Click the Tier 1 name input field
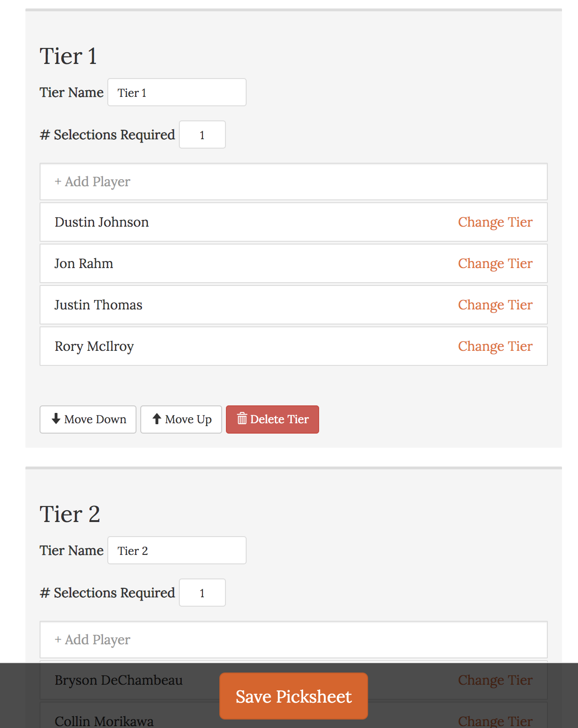 (x=177, y=92)
